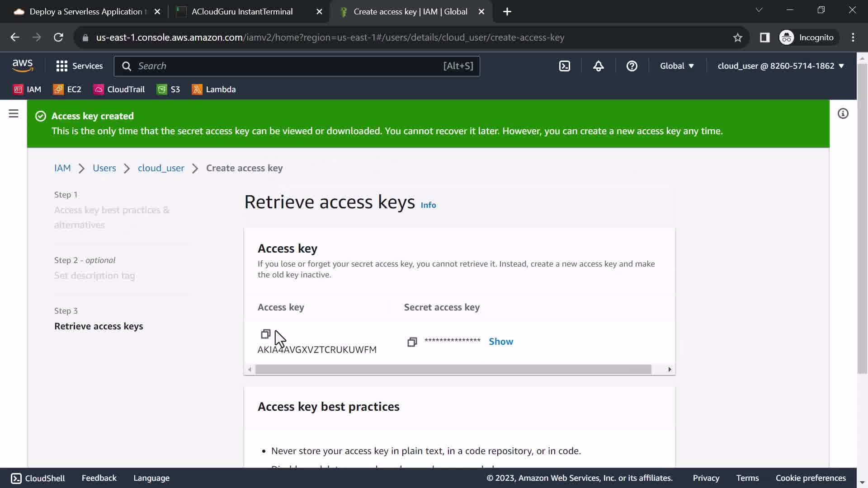Viewport: 868px width, 488px height.
Task: Switch to ACloudGuru InstantTerminal tab
Action: [242, 12]
